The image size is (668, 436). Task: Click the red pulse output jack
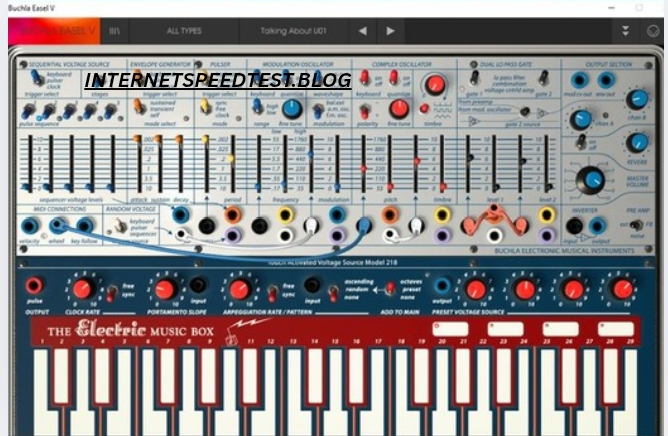[34, 285]
